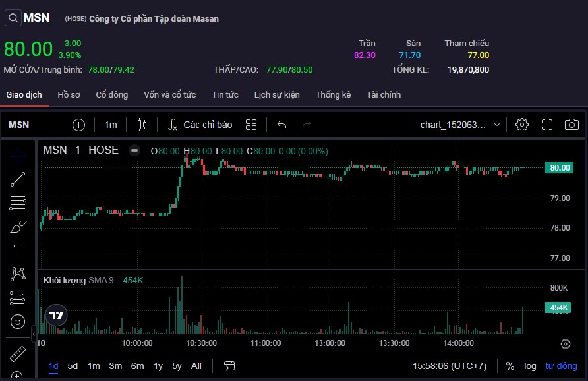
Task: Select the trend line drawing tool
Action: click(x=18, y=179)
